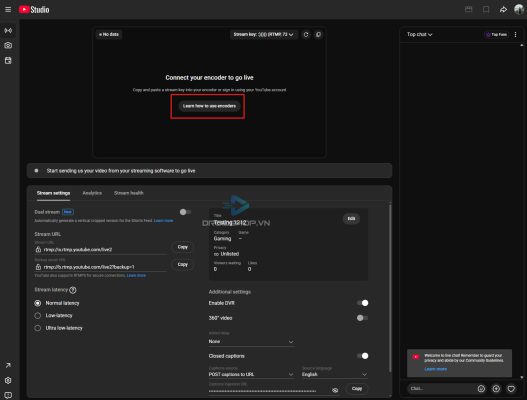Screen dimensions: 527x400
Task: Open emoji picker in chat box
Action: (481, 389)
